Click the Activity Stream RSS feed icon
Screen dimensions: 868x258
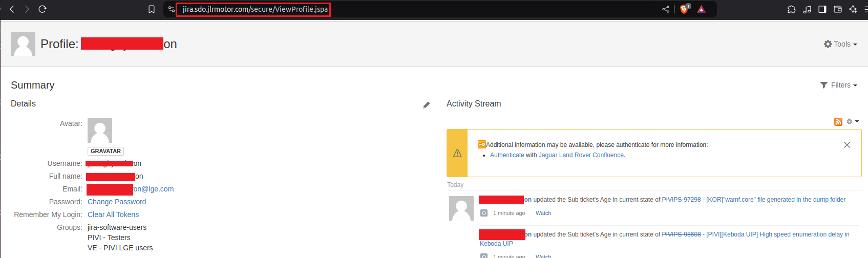pos(838,122)
